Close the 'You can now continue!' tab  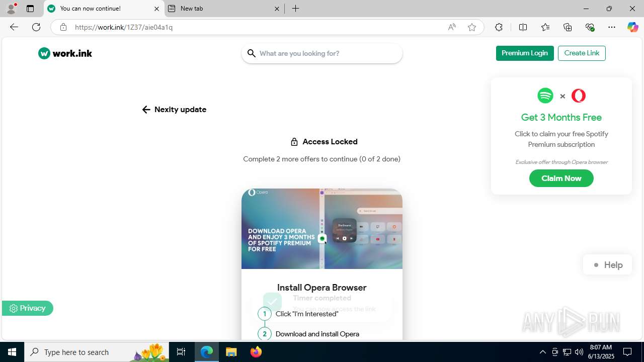(x=156, y=9)
